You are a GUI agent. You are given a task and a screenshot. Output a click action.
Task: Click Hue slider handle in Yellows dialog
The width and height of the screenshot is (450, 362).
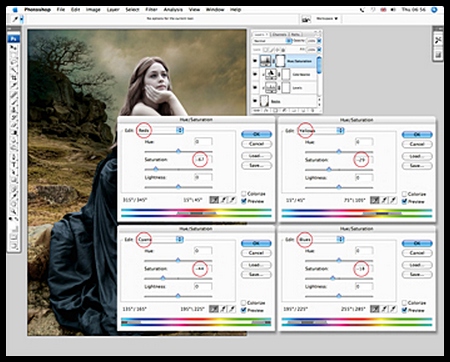[x=339, y=152]
